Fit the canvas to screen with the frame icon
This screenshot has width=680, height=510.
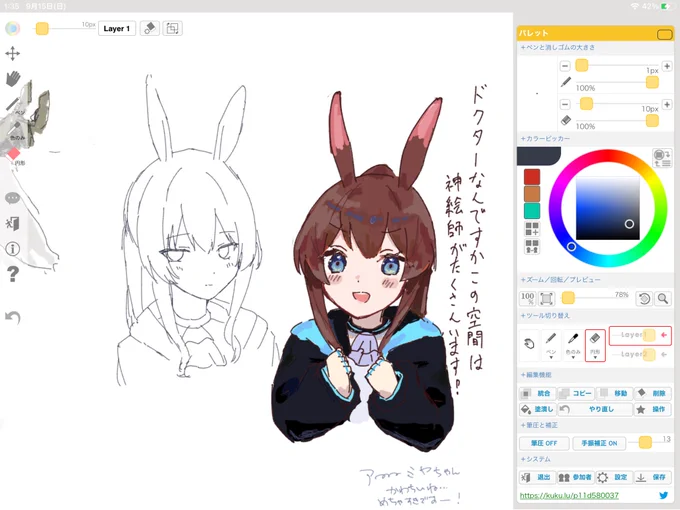coord(546,298)
